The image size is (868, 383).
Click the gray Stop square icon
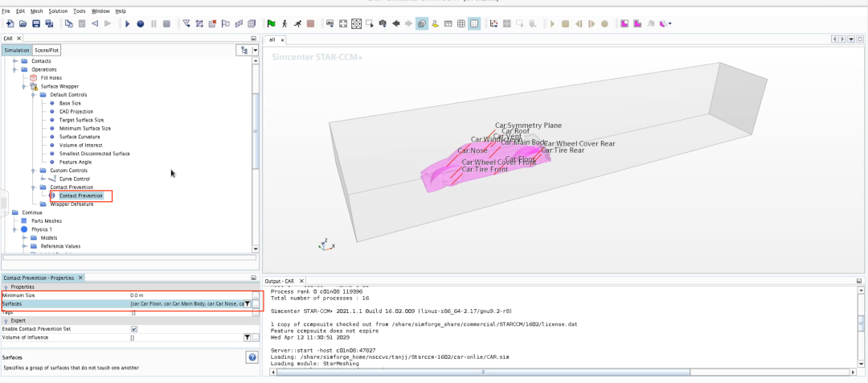click(166, 23)
